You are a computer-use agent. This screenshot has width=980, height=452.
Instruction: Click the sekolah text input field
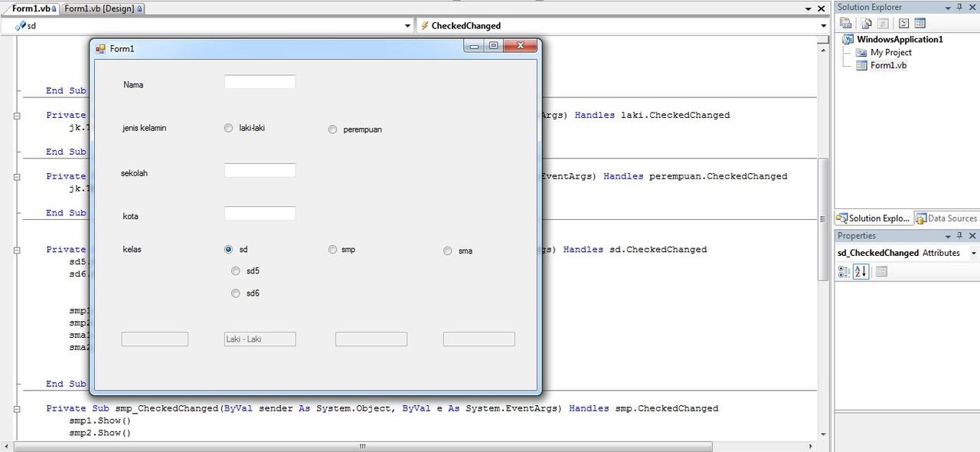pyautogui.click(x=260, y=170)
